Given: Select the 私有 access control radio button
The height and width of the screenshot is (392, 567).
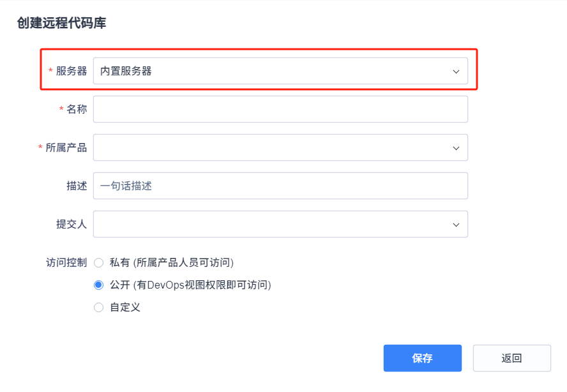Looking at the screenshot, I should (x=98, y=262).
